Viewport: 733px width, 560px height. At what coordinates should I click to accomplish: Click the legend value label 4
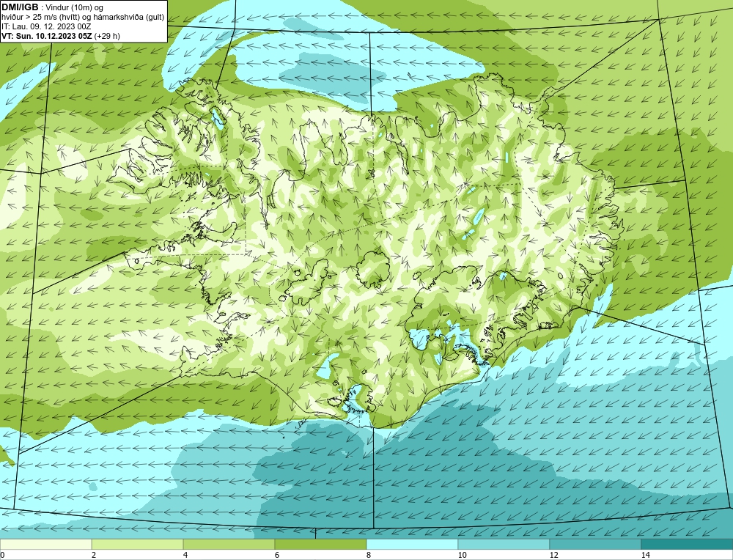[x=185, y=555]
